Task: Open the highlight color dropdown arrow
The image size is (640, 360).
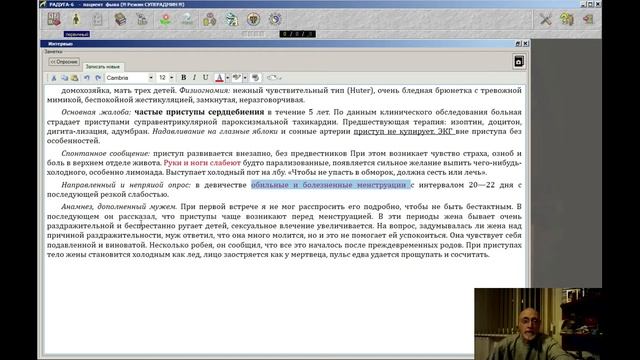Action: 245,78
